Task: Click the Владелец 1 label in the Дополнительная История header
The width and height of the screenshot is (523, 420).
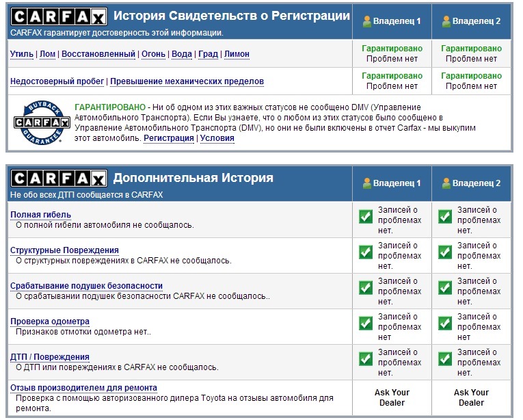Action: [397, 183]
